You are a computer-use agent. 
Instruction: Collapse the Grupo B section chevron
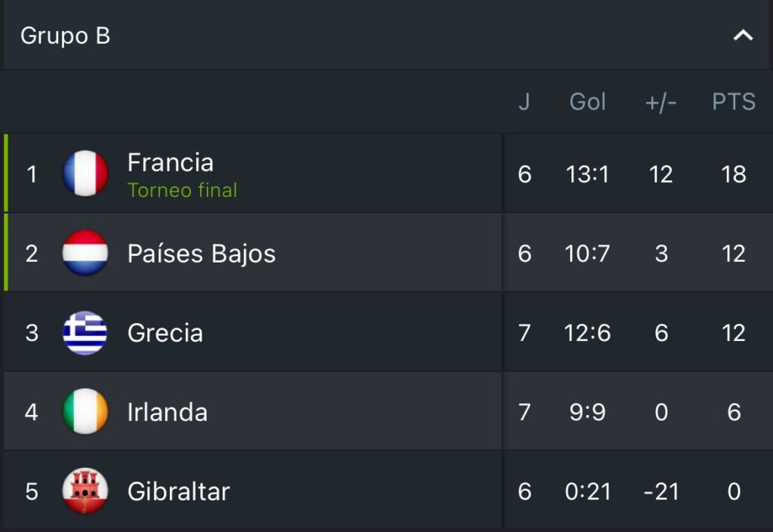click(744, 35)
